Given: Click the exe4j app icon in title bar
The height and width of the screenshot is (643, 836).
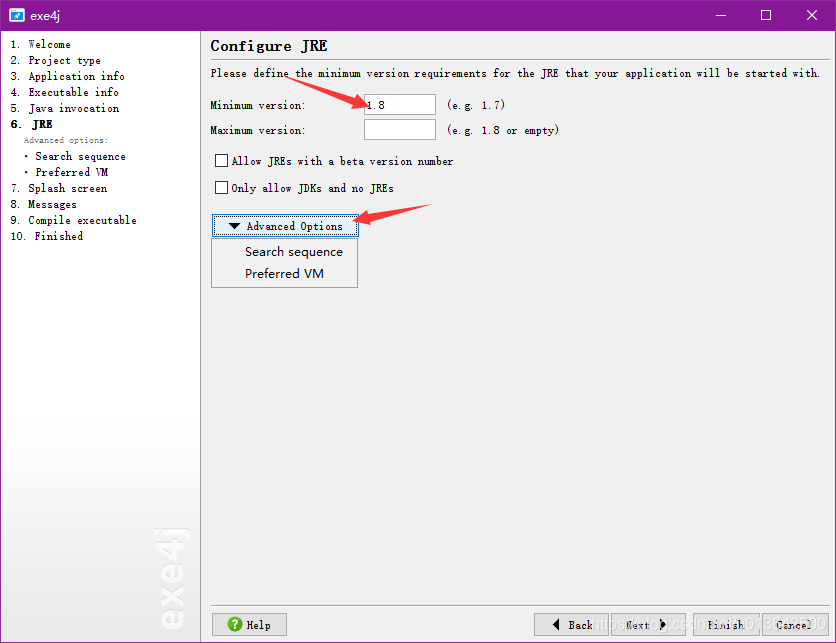Looking at the screenshot, I should click(17, 15).
